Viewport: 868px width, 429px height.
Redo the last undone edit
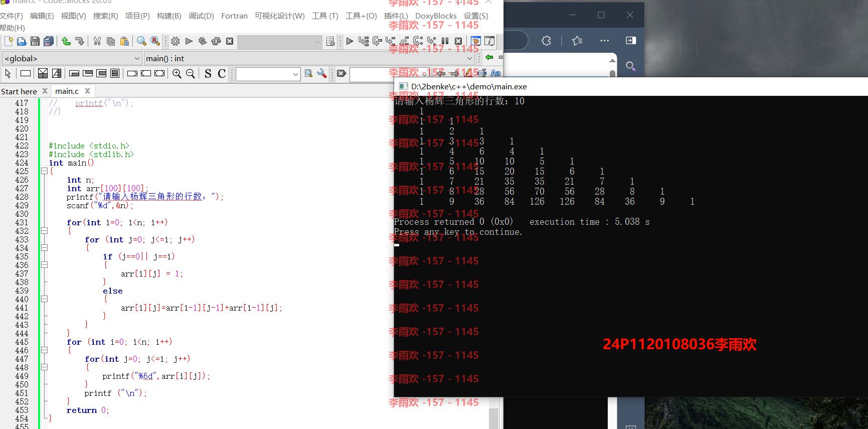tap(80, 41)
